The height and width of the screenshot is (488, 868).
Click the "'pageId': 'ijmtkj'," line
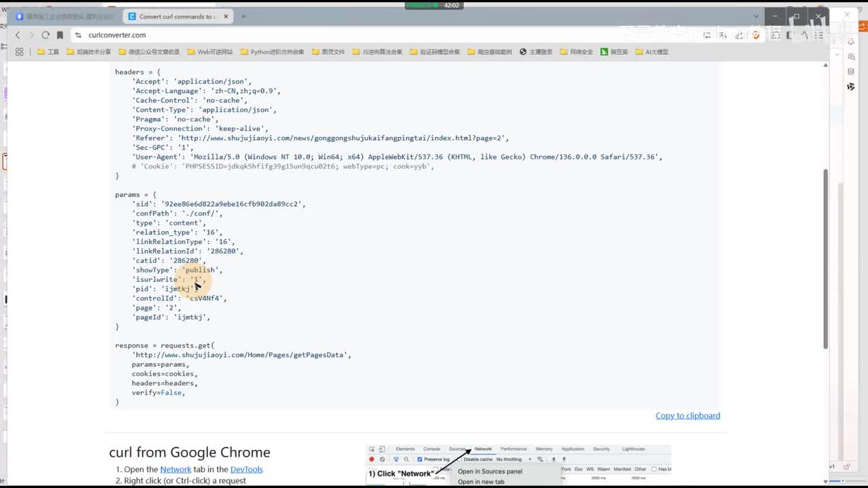[171, 317]
